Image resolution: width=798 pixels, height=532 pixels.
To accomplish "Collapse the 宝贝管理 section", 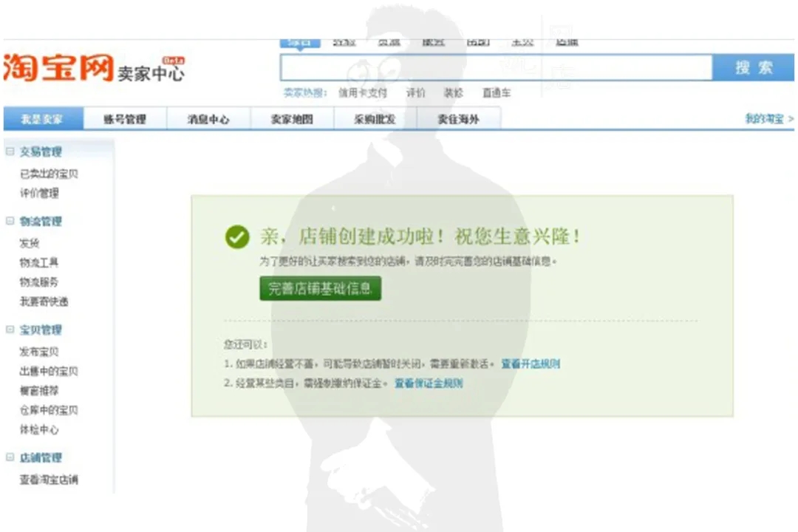I will 9,330.
